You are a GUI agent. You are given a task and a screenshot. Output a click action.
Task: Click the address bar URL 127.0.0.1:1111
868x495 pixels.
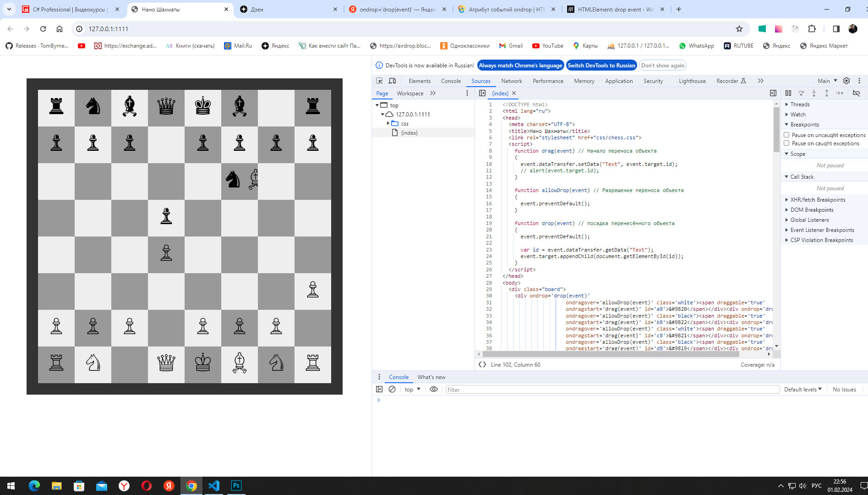pos(108,29)
